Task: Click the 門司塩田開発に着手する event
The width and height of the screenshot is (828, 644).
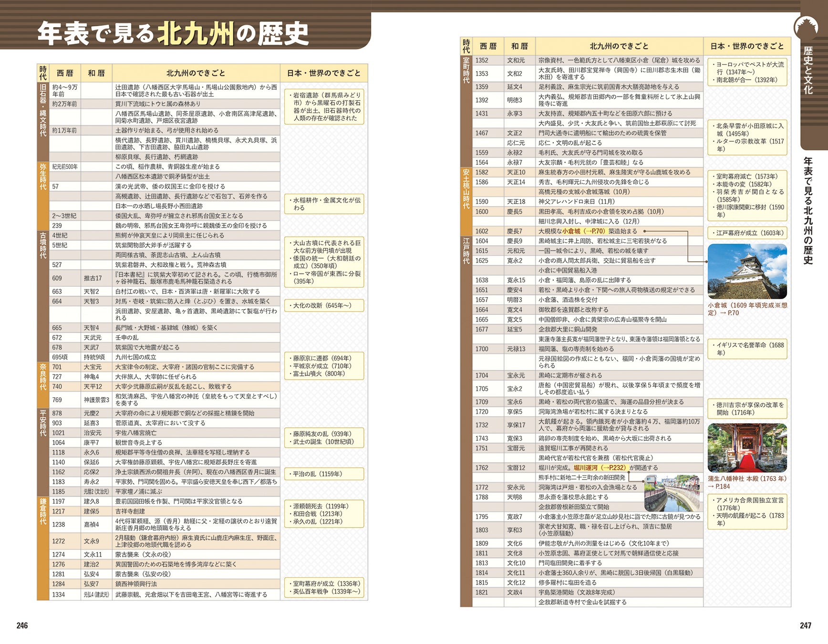Action: coord(619,563)
